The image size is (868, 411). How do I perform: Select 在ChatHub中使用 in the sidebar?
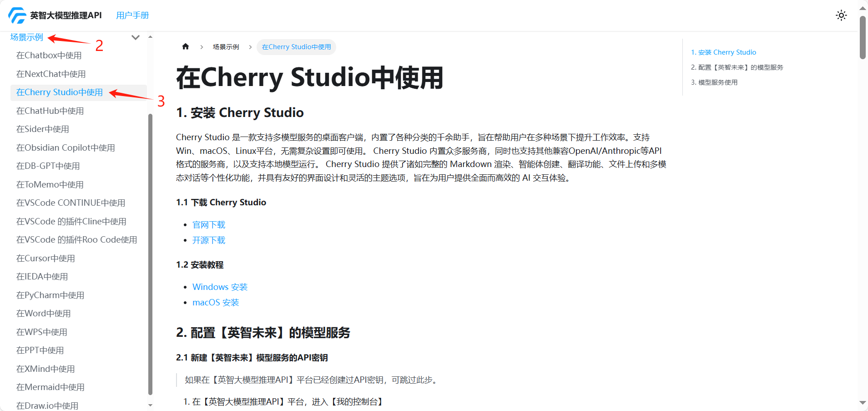(50, 111)
